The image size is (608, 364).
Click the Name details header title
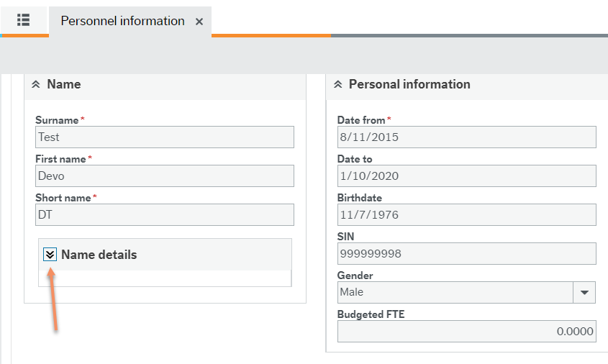pos(99,255)
